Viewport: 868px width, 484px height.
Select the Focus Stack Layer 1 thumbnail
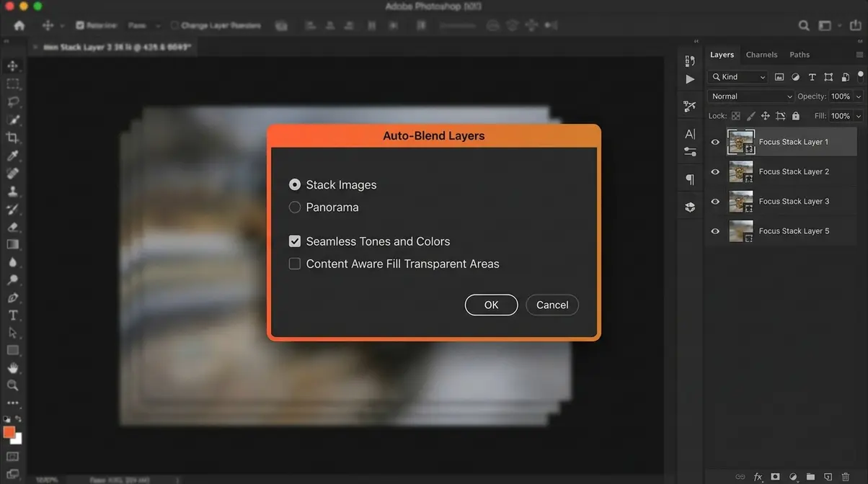741,143
